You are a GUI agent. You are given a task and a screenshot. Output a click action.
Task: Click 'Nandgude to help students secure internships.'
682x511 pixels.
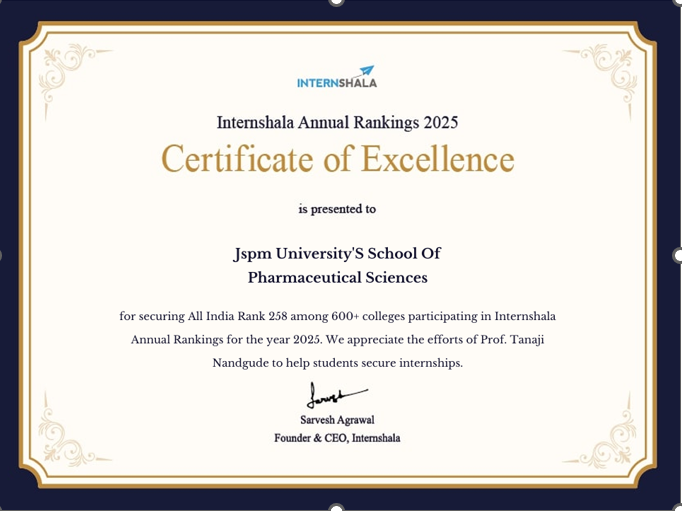[338, 363]
